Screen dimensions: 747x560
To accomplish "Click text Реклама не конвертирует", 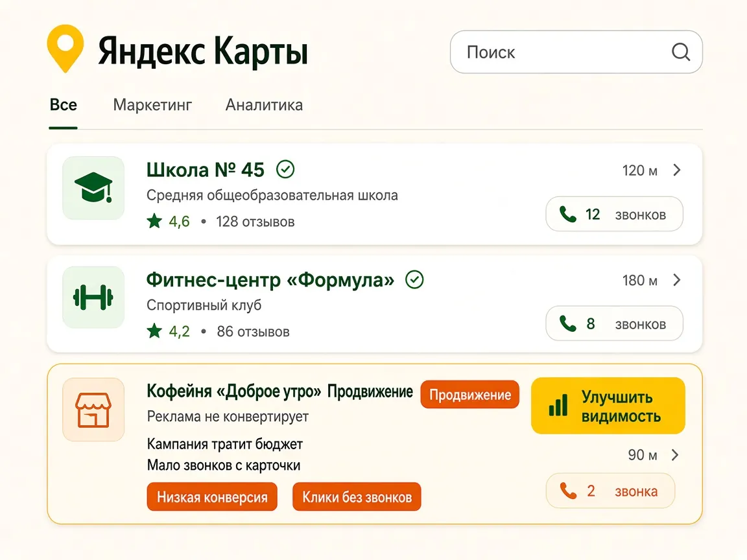I will click(x=228, y=417).
